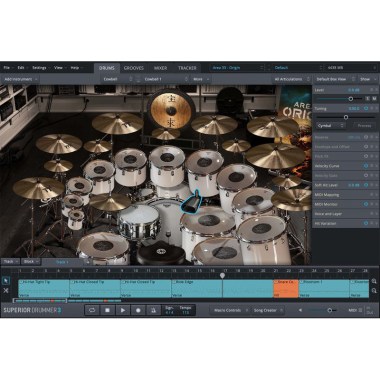
Task: Click the Macro Controls button
Action: pos(230,310)
